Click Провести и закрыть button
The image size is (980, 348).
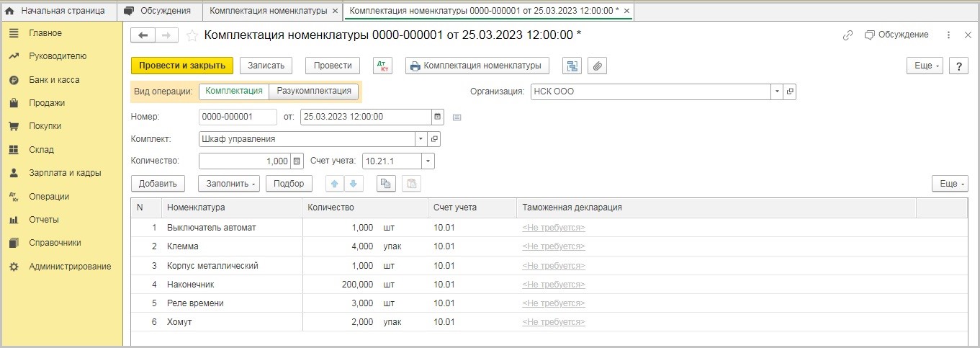[x=182, y=66]
